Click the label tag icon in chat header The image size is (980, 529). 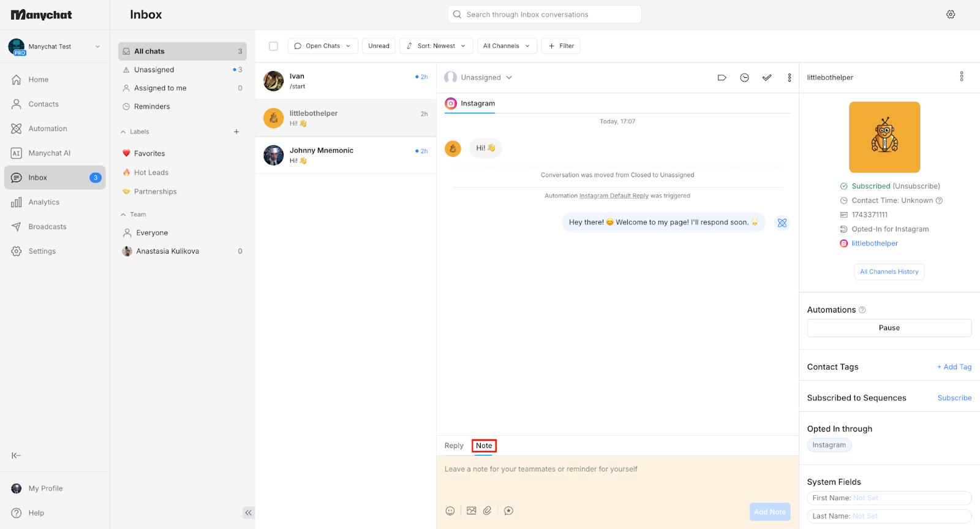722,78
